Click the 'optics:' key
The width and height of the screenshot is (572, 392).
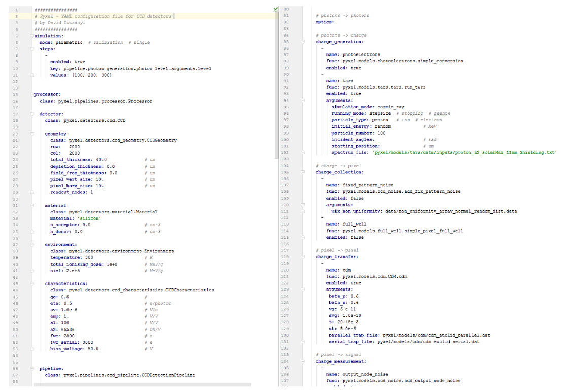click(x=325, y=22)
